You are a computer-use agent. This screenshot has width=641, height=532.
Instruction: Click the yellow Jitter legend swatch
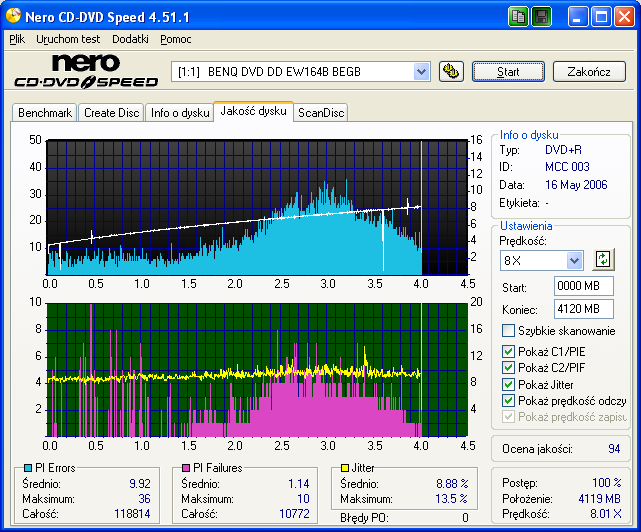[345, 467]
